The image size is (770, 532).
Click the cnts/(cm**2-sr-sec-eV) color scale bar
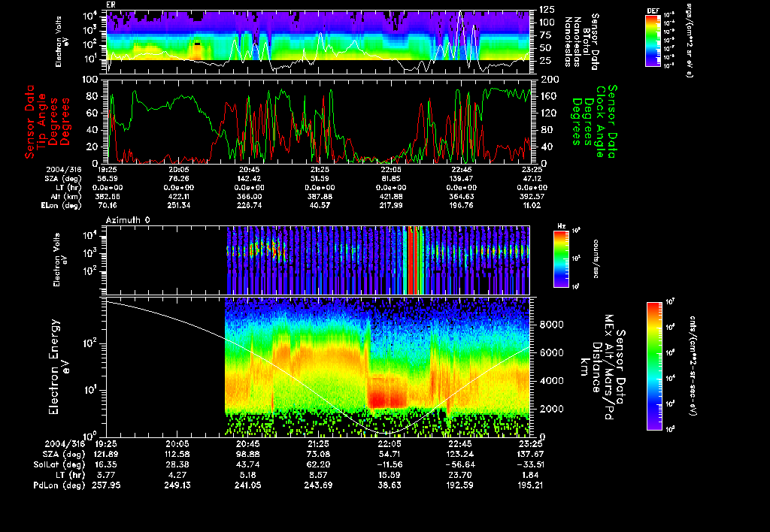(x=654, y=366)
